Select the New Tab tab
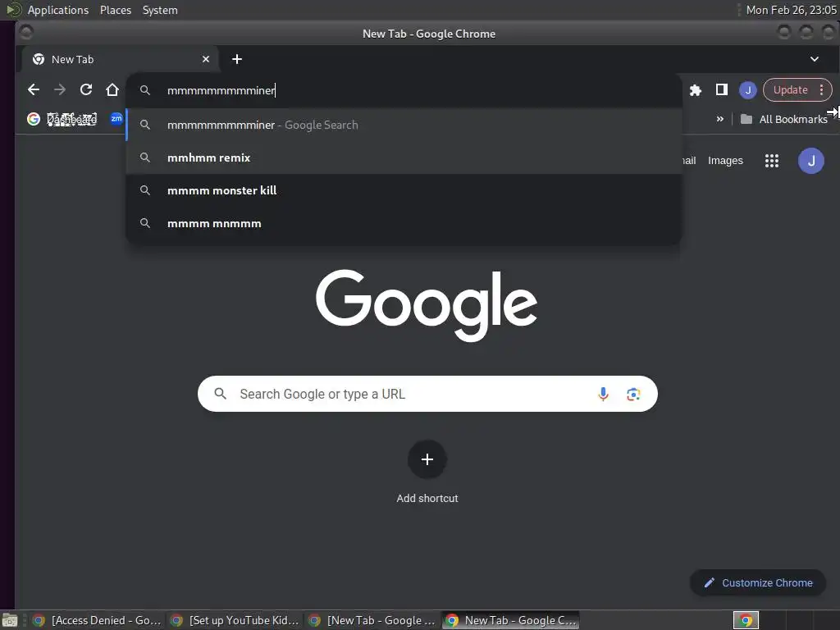 120,59
